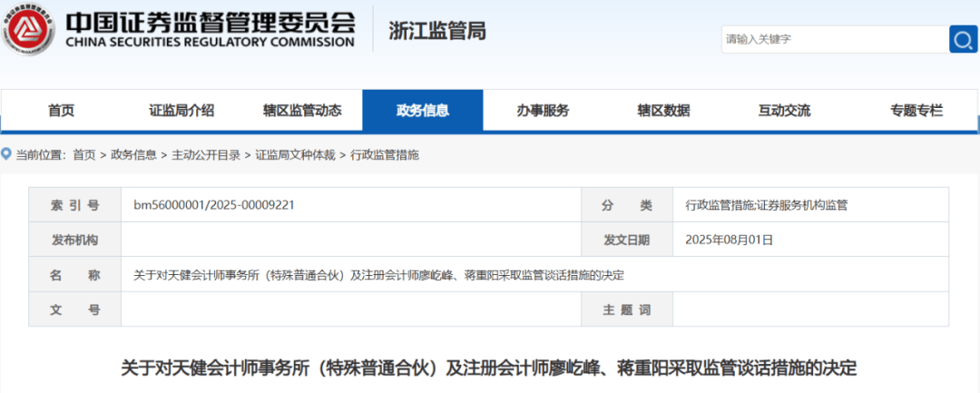Click the 索引号 label cell
980x393 pixels.
tap(75, 204)
